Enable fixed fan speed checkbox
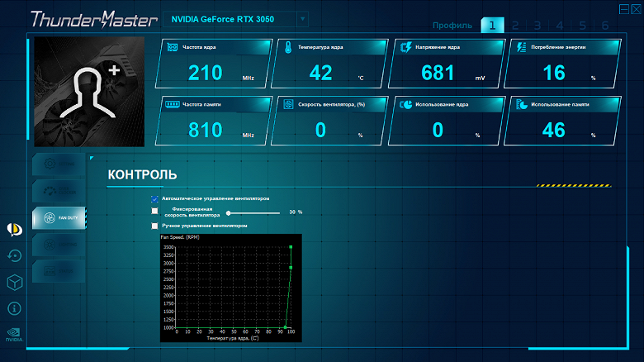This screenshot has width=644, height=362. coord(154,211)
